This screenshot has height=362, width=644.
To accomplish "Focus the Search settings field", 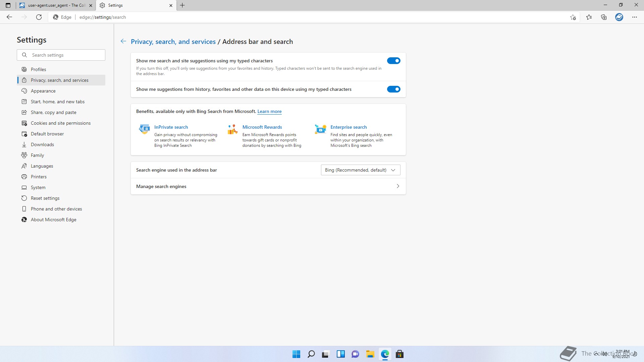I will coord(61,55).
